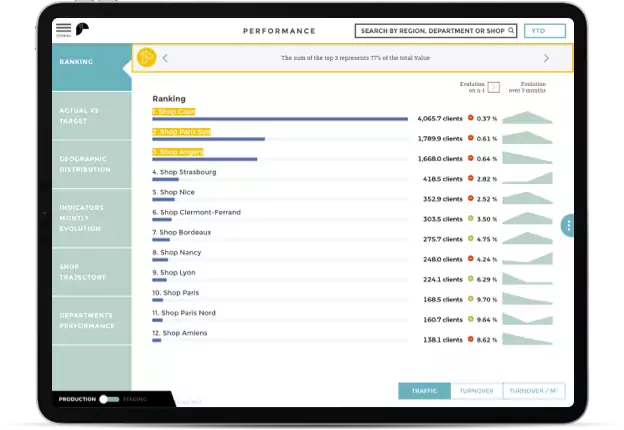Click '418.5 clients' value
The height and width of the screenshot is (430, 624).
click(x=443, y=179)
